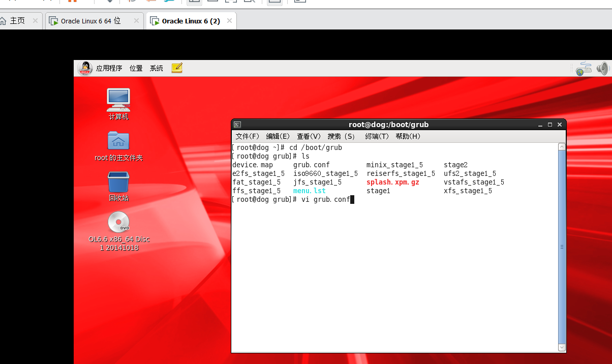Minimize the root@dog terminal window
Image resolution: width=612 pixels, height=364 pixels.
point(540,125)
